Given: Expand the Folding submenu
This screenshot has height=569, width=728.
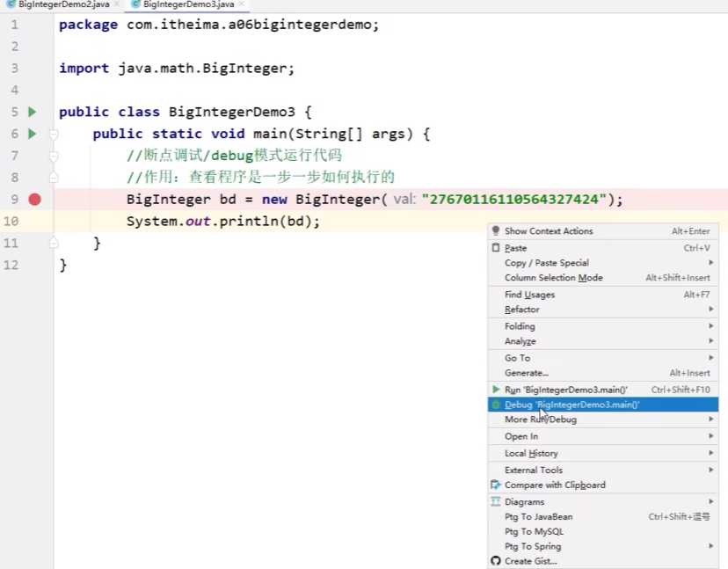Looking at the screenshot, I should tap(519, 325).
